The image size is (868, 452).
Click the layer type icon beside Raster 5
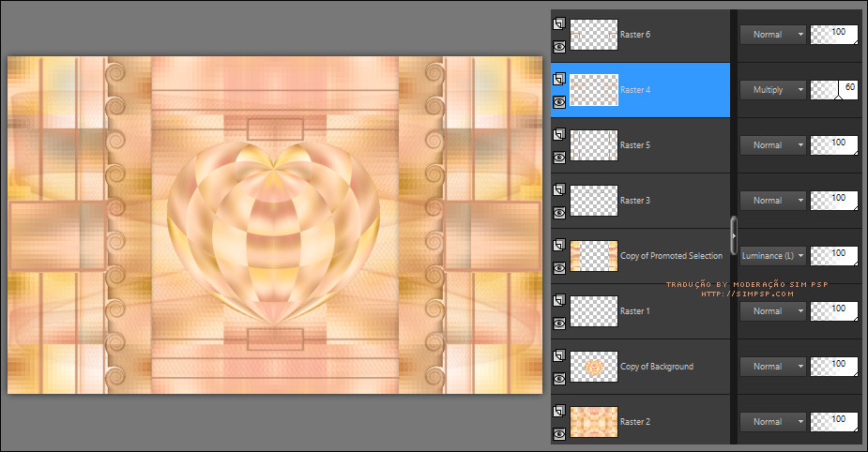pyautogui.click(x=559, y=135)
